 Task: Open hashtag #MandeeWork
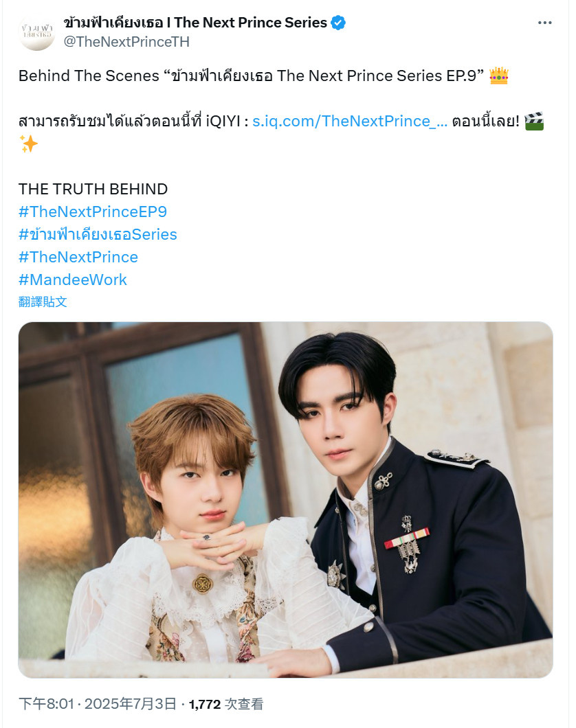tap(73, 280)
